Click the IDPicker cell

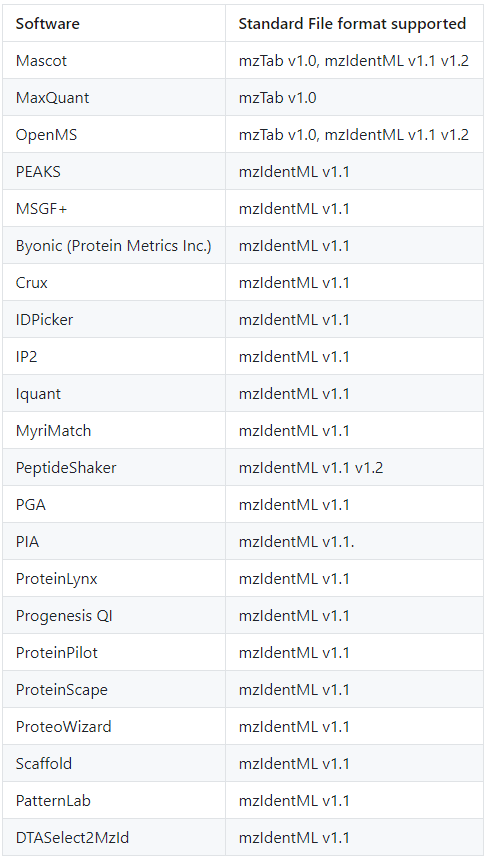(114, 320)
